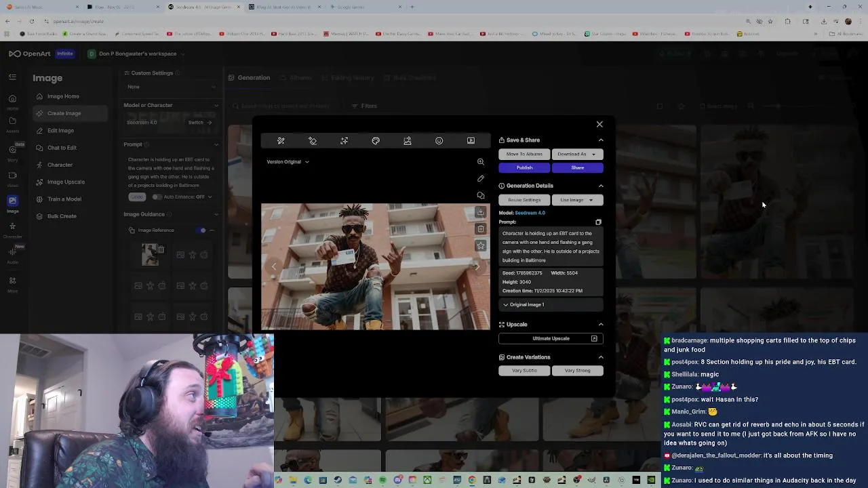
Task: Open the face smiley tool
Action: 439,140
